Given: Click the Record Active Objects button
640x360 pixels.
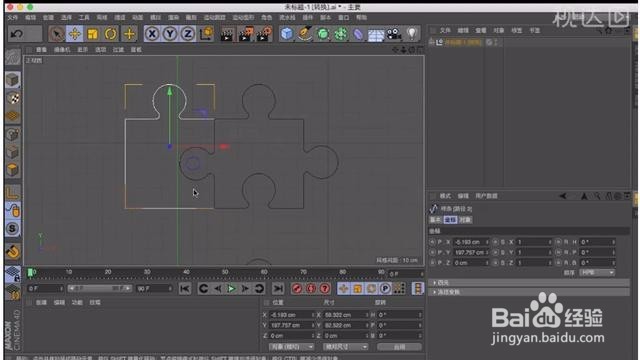Looking at the screenshot, I should tap(297, 289).
